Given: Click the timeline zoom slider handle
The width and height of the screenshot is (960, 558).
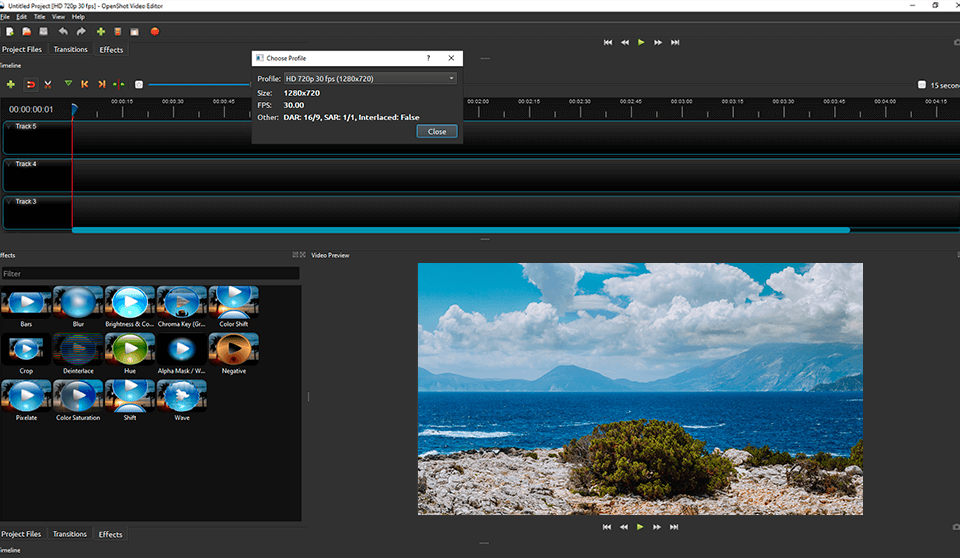Looking at the screenshot, I should [x=139, y=85].
